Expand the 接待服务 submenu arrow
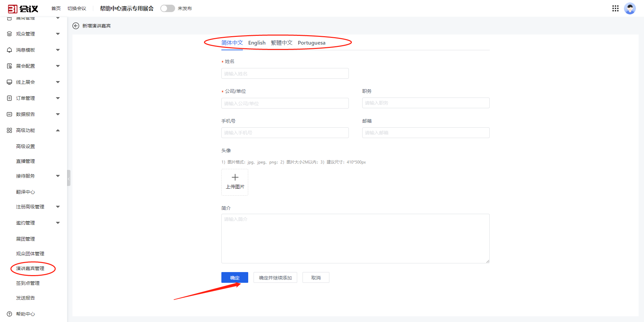 [58, 176]
